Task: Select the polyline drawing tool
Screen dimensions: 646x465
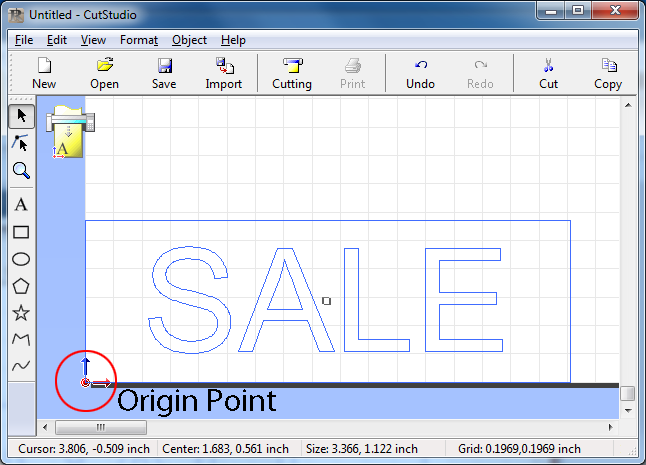Action: tap(21, 340)
